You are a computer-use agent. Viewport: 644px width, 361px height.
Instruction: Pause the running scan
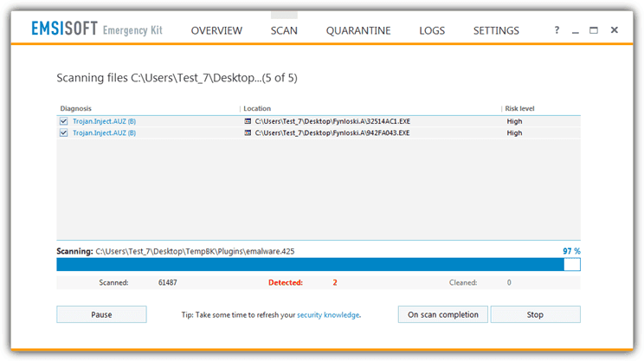pos(101,314)
